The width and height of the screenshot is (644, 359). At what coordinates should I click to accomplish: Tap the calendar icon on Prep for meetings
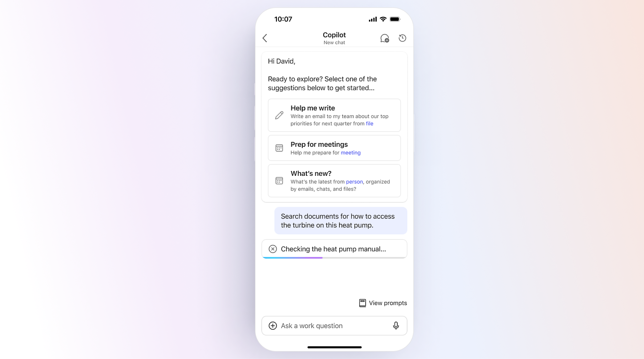[x=279, y=148]
